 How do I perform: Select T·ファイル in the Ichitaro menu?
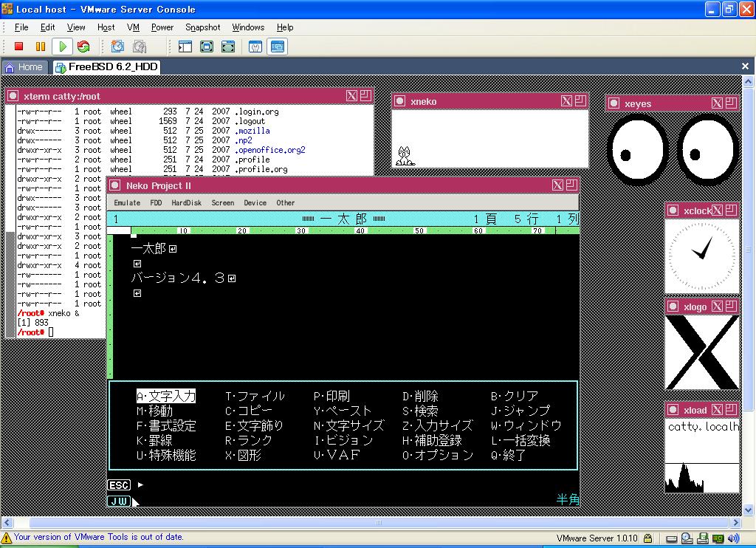pos(255,396)
